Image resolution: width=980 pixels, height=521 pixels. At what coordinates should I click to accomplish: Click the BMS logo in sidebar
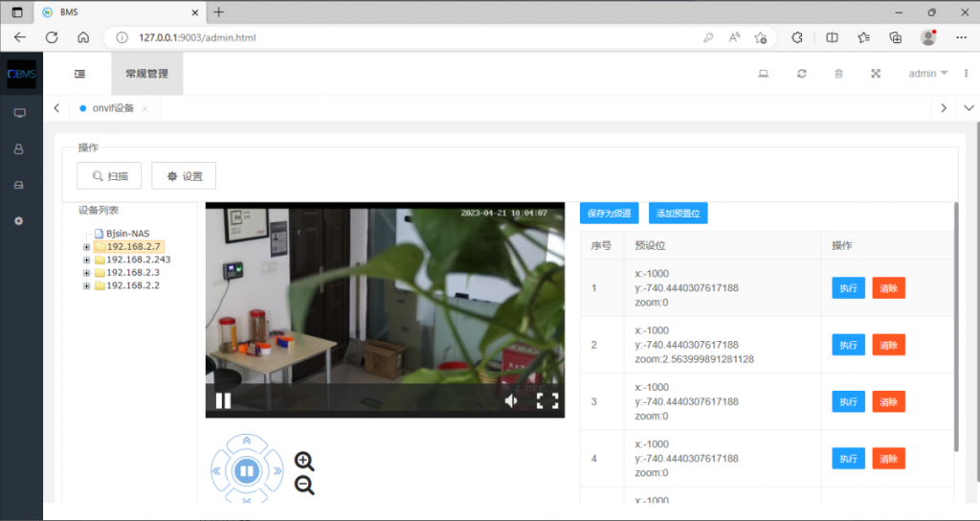tap(21, 74)
